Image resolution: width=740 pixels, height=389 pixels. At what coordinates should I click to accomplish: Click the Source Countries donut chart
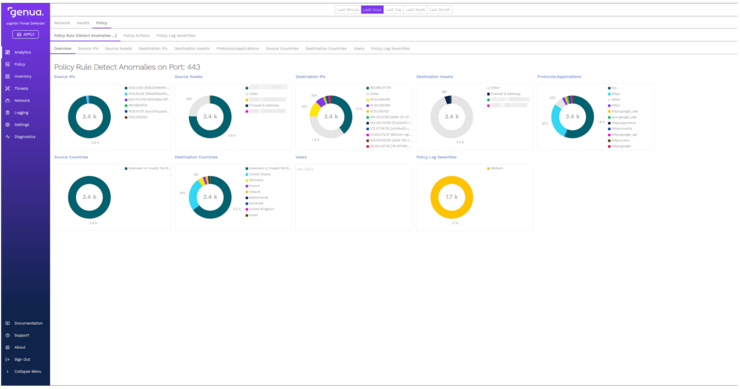tap(89, 197)
